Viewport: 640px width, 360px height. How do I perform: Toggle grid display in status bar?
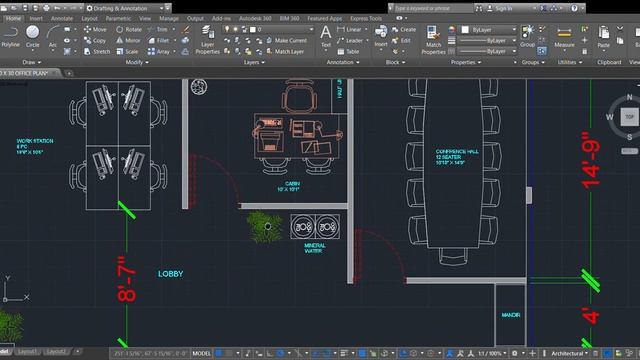tap(219, 353)
